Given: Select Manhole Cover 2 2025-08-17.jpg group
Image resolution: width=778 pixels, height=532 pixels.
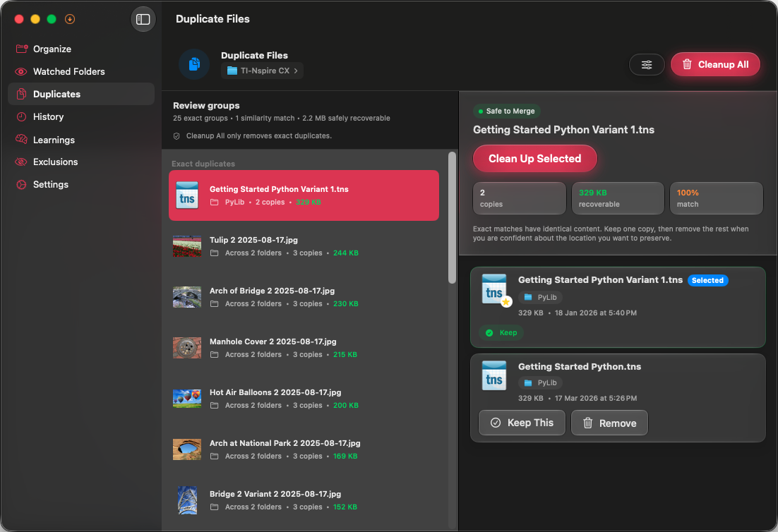Looking at the screenshot, I should click(304, 348).
